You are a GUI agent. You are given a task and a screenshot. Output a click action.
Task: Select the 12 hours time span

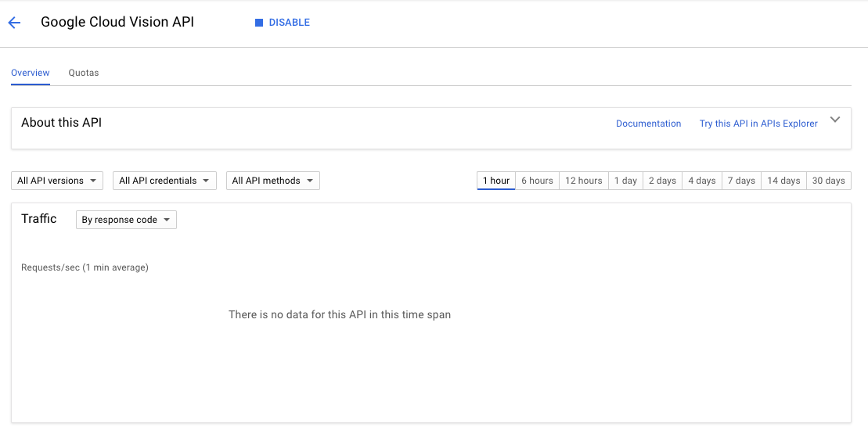point(583,181)
